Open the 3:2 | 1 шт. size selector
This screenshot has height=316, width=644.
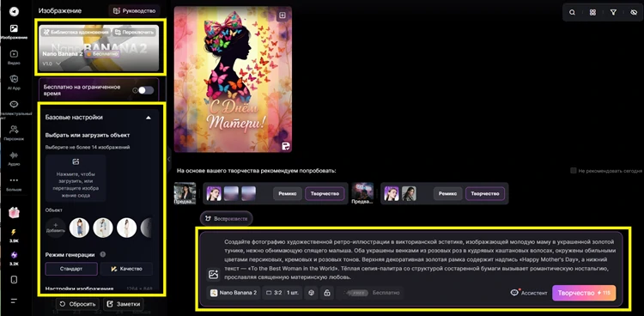pos(283,293)
